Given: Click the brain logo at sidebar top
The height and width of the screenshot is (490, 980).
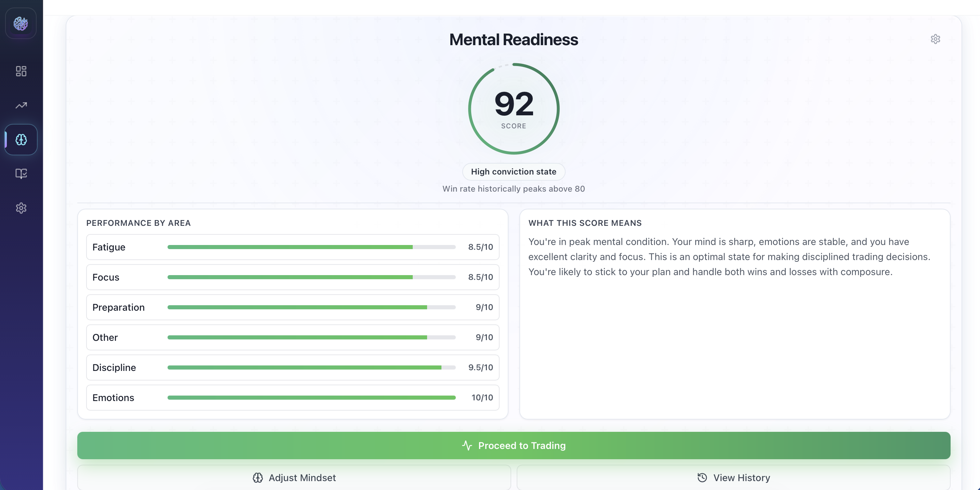Looking at the screenshot, I should [21, 23].
